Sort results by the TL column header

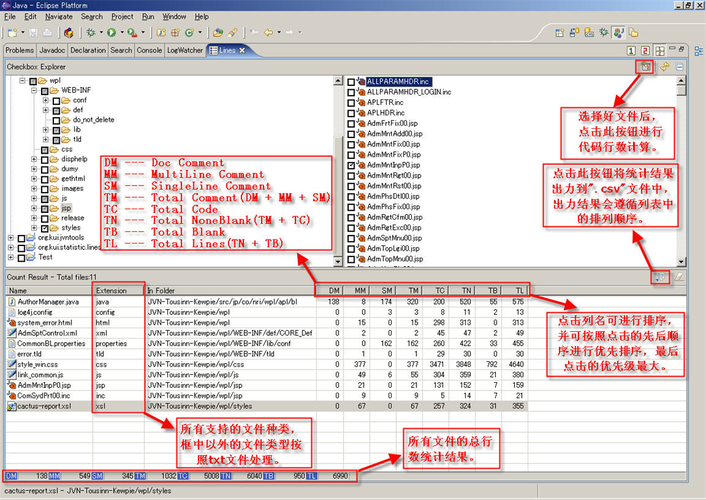tap(517, 291)
